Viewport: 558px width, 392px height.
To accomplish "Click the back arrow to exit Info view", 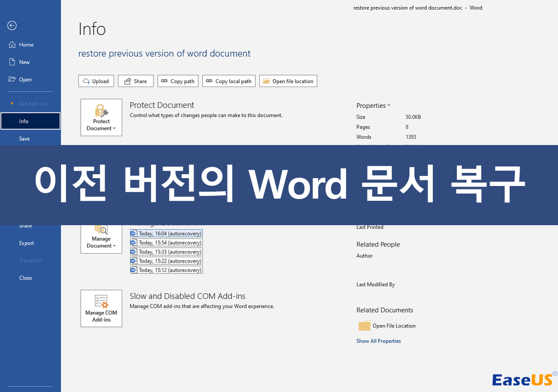I will 12,26.
